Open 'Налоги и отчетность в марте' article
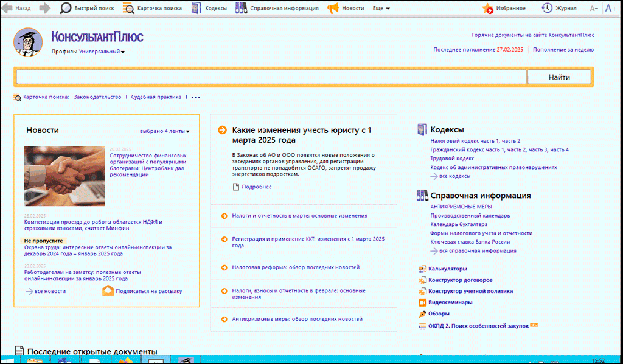Image resolution: width=623 pixels, height=364 pixels. click(299, 216)
